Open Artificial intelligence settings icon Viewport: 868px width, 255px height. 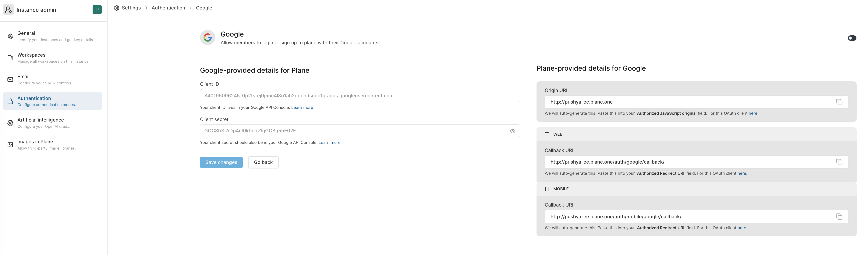(x=10, y=123)
